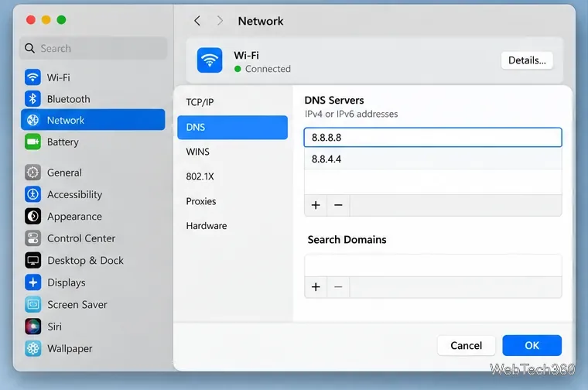Open the Battery label in the sidebar

pyautogui.click(x=63, y=142)
